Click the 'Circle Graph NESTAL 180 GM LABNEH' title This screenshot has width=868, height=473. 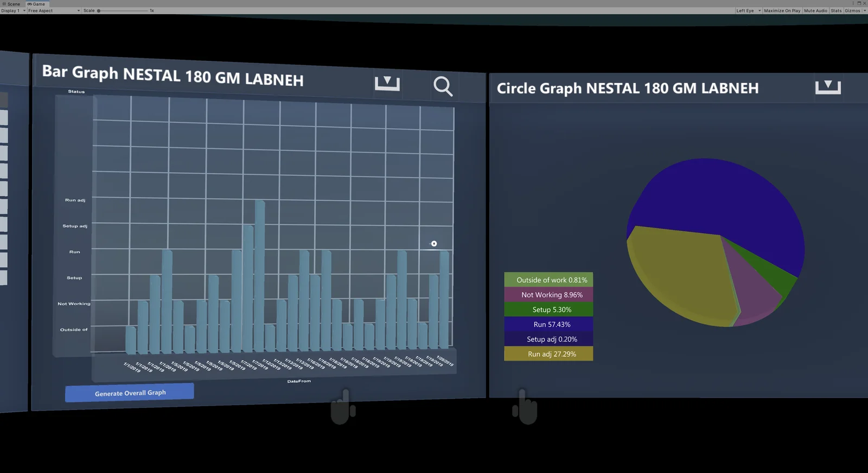coord(628,88)
